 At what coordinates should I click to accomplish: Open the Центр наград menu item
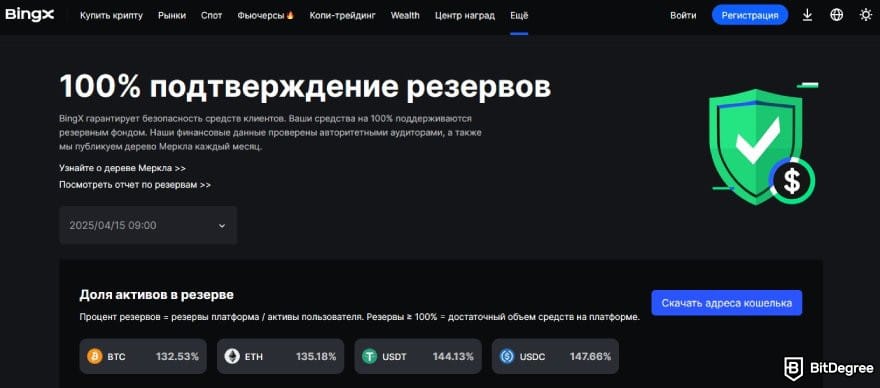pyautogui.click(x=465, y=16)
